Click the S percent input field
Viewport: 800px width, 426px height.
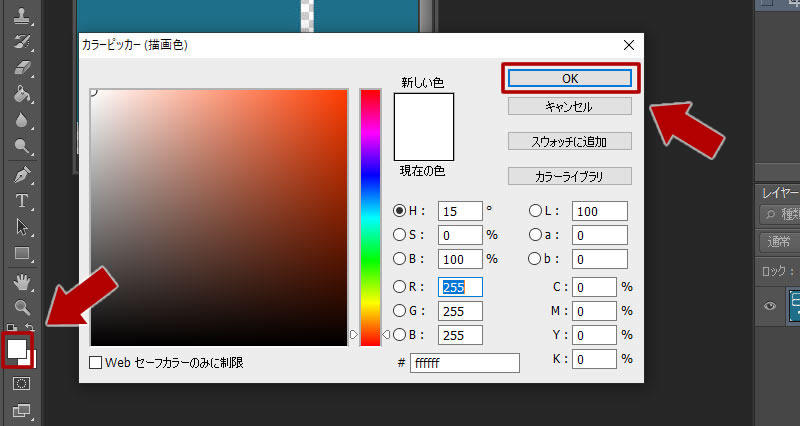pyautogui.click(x=460, y=235)
